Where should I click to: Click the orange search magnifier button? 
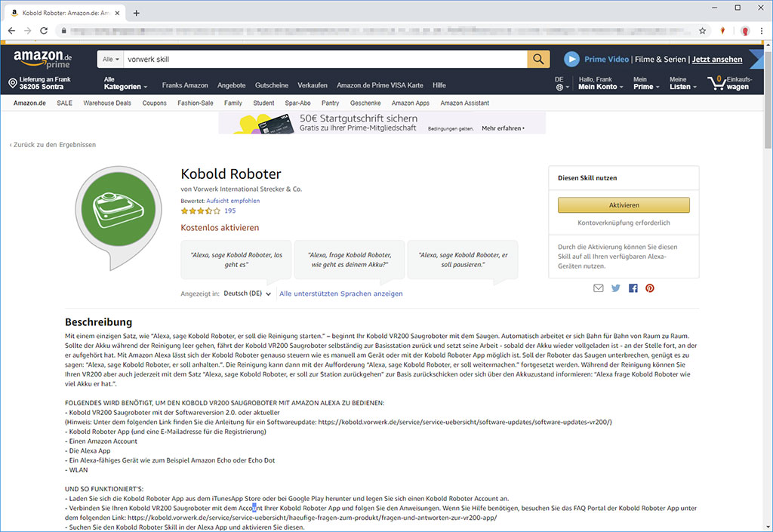click(x=538, y=59)
